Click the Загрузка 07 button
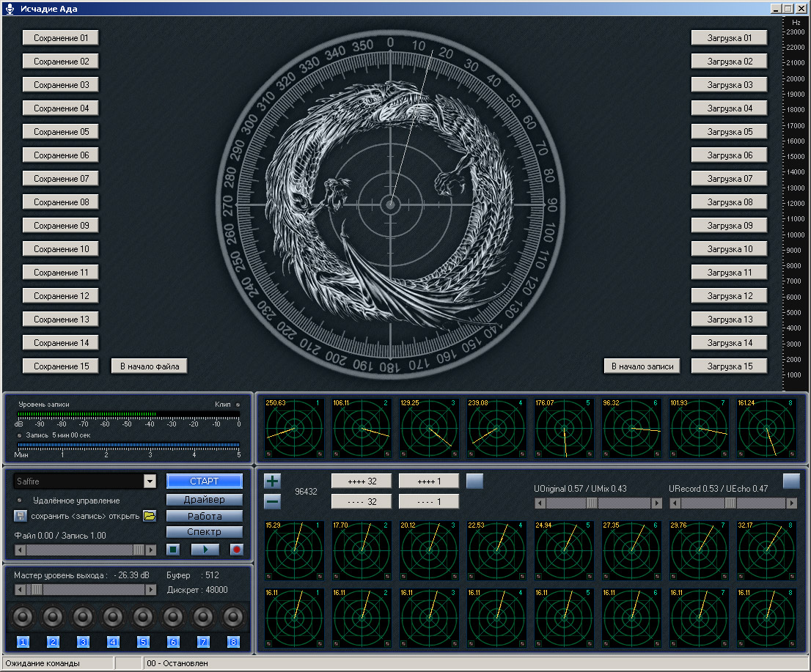Image resolution: width=811 pixels, height=672 pixels. click(x=730, y=178)
